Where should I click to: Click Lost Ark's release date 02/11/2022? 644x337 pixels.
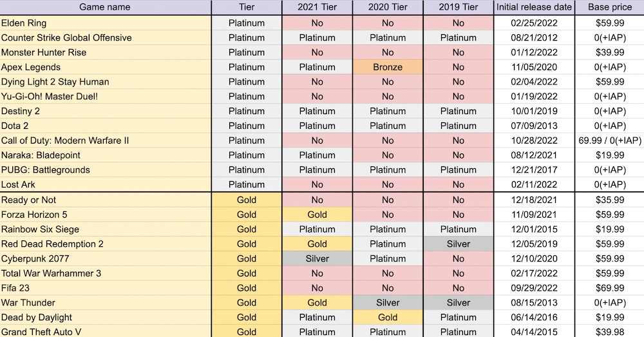pyautogui.click(x=534, y=184)
